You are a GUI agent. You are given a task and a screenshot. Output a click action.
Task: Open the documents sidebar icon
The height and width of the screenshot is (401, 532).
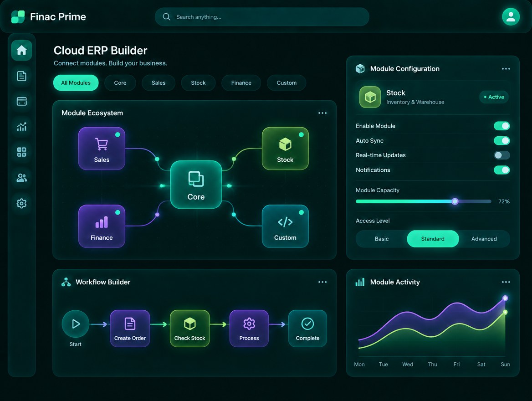(22, 76)
